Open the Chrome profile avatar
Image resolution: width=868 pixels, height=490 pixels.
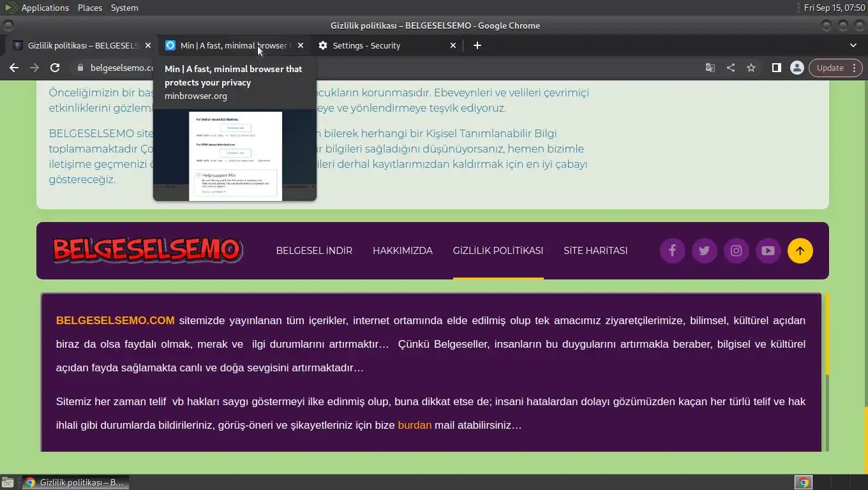[x=797, y=68]
